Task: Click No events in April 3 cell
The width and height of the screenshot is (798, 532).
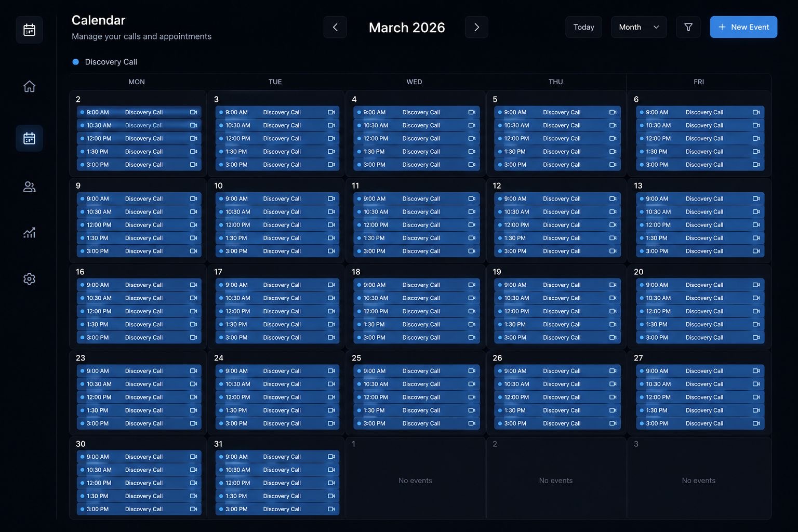Action: tap(699, 481)
